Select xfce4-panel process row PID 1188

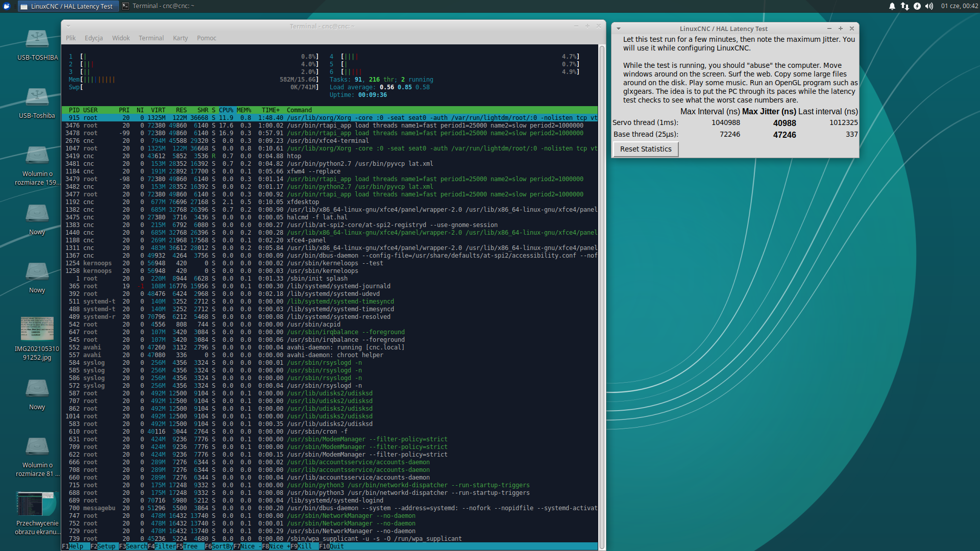point(330,240)
